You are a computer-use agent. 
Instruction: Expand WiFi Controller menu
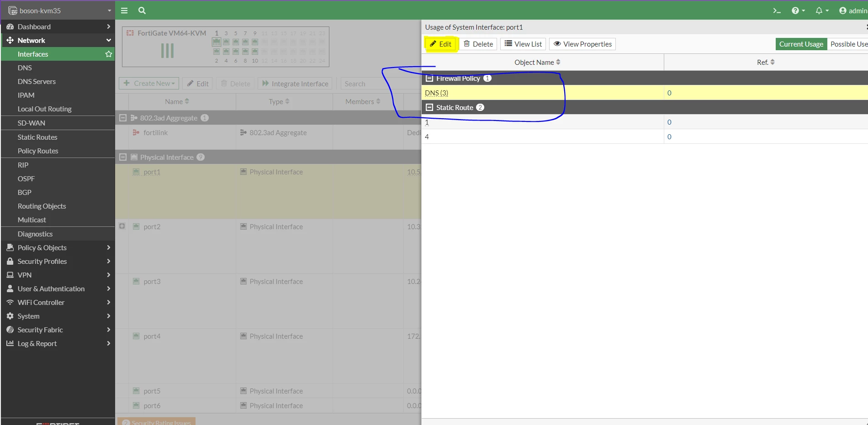pos(58,302)
